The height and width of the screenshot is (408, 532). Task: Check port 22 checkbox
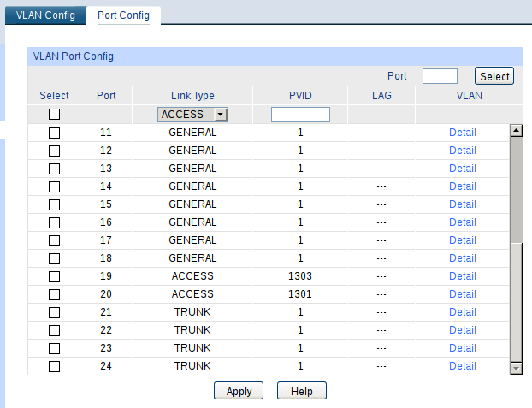click(x=54, y=331)
